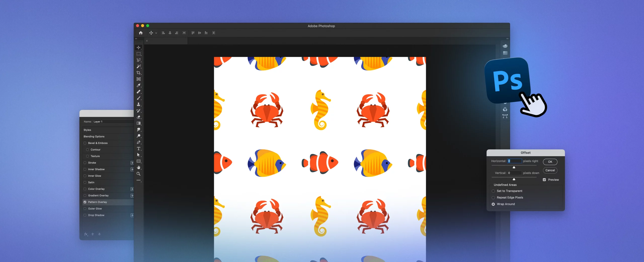The height and width of the screenshot is (262, 644).
Task: Click the Horizontal offset slider handle
Action: coord(514,167)
